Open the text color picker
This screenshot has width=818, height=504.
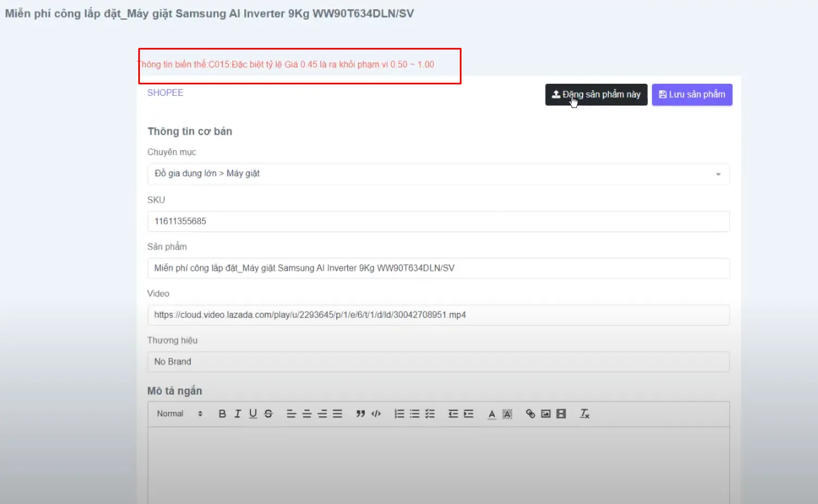click(491, 414)
